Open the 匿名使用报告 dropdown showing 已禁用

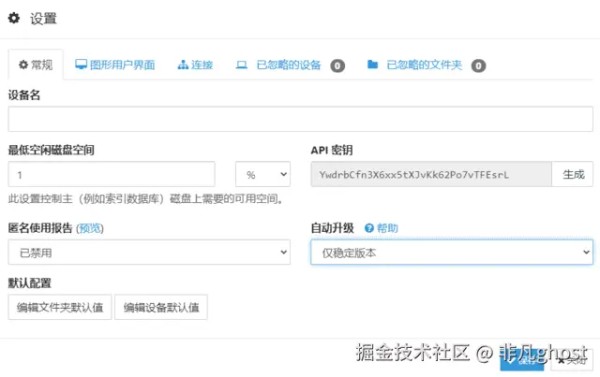click(x=149, y=252)
